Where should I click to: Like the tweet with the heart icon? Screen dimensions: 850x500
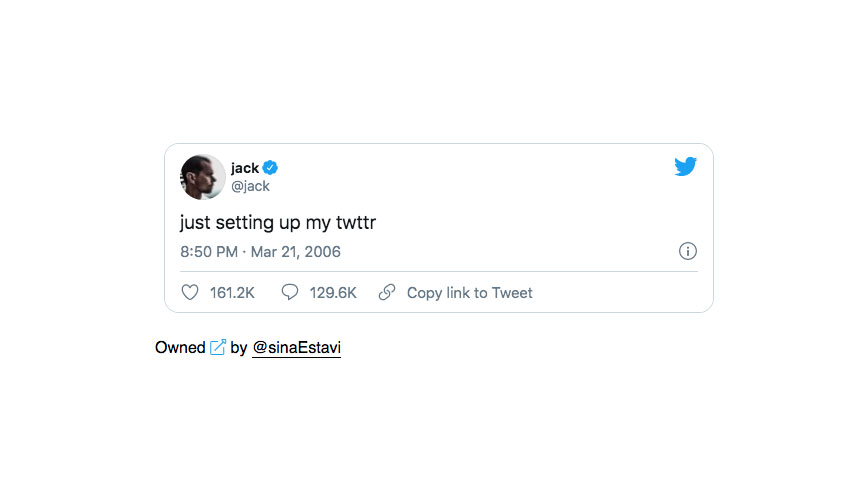pyautogui.click(x=190, y=293)
